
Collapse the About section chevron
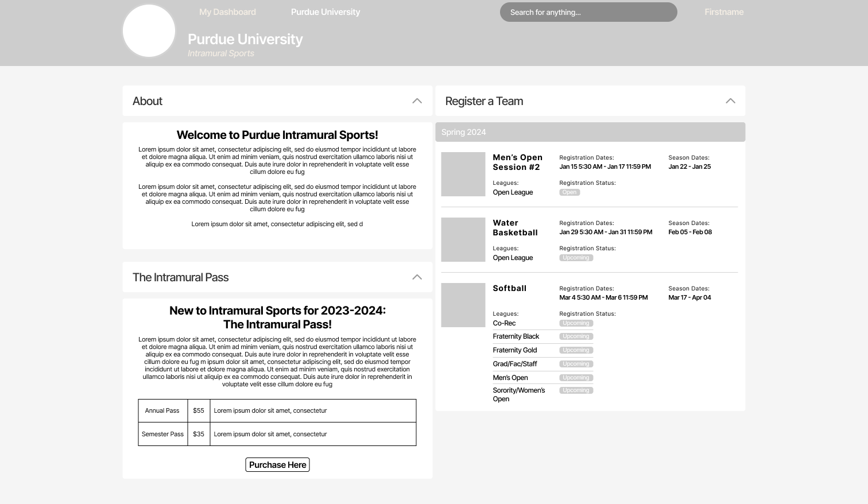pos(417,101)
